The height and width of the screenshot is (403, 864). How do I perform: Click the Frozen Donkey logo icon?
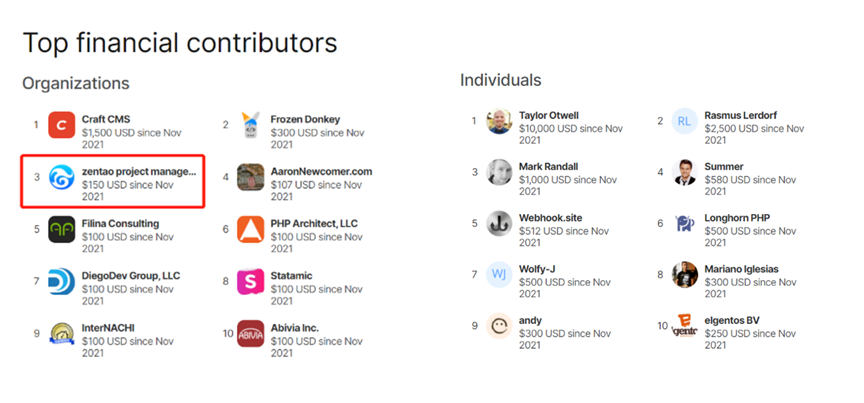(x=250, y=124)
